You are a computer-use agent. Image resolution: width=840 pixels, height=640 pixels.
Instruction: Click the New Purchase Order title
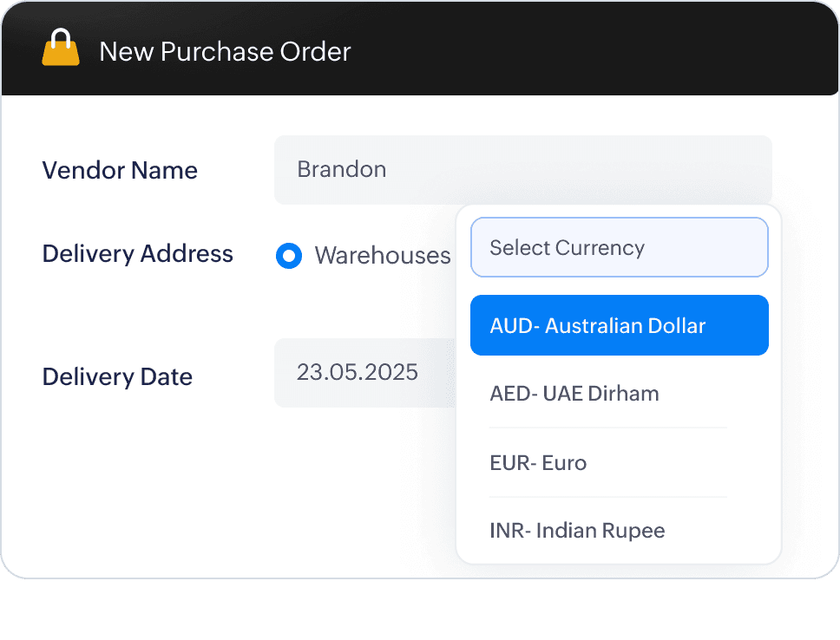pos(225,51)
